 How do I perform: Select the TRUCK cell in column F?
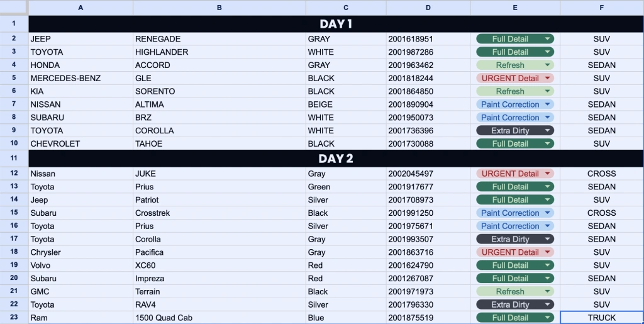coord(602,318)
